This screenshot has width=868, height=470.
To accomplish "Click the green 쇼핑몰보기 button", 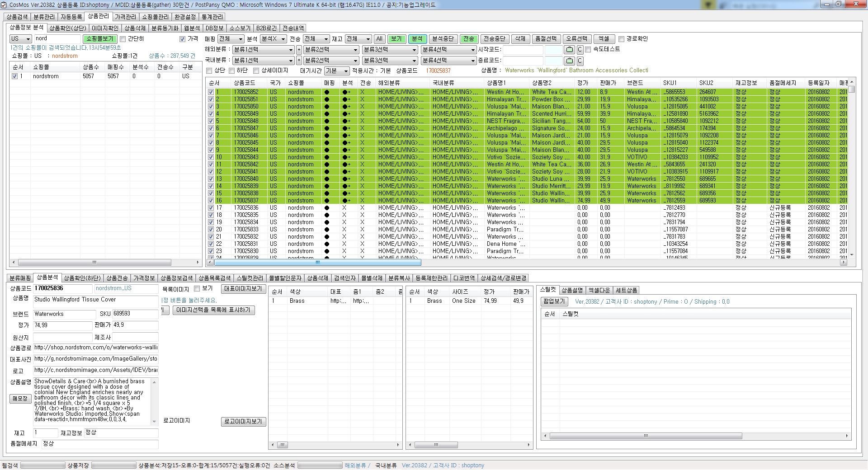I will 100,39.
